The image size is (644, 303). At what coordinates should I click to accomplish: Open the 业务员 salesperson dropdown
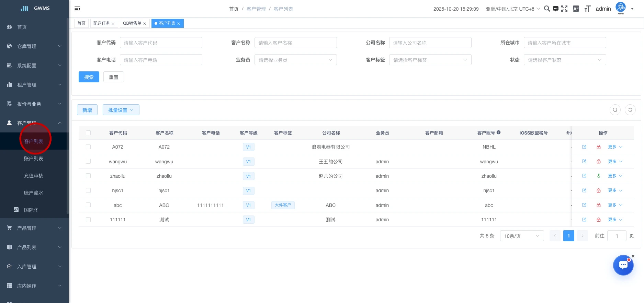295,60
